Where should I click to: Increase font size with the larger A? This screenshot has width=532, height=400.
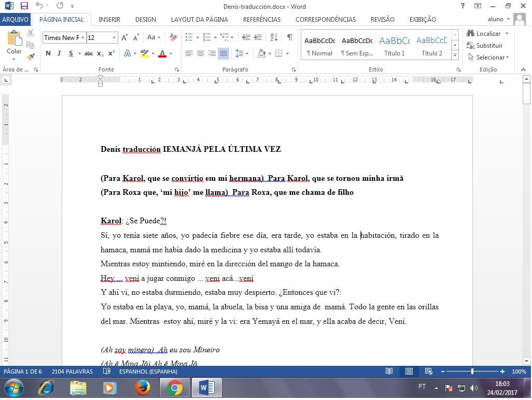point(124,37)
